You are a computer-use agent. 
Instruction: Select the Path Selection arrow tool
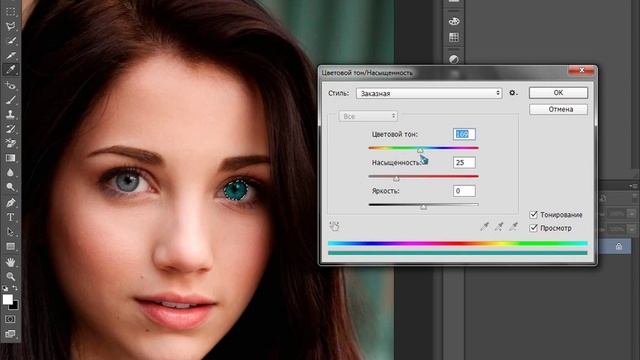[11, 232]
